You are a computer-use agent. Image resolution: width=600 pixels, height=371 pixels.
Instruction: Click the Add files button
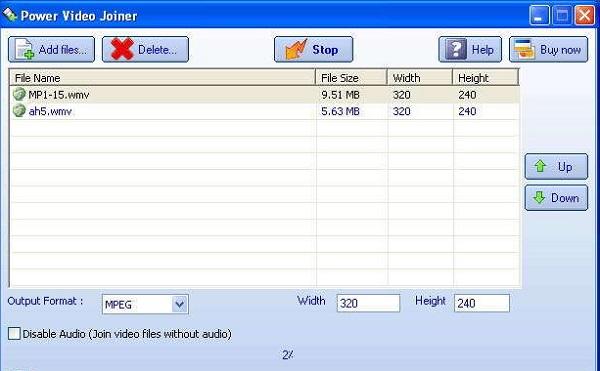pyautogui.click(x=51, y=49)
